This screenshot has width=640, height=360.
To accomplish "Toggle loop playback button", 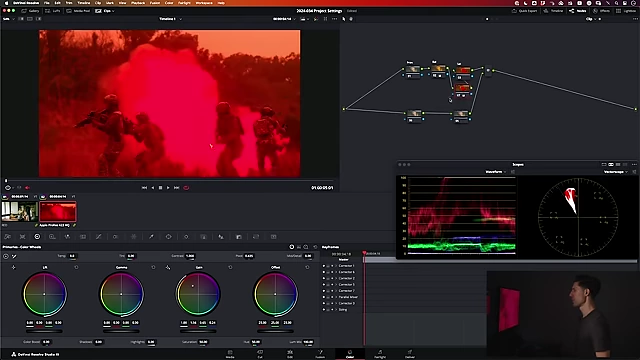I will pyautogui.click(x=186, y=188).
